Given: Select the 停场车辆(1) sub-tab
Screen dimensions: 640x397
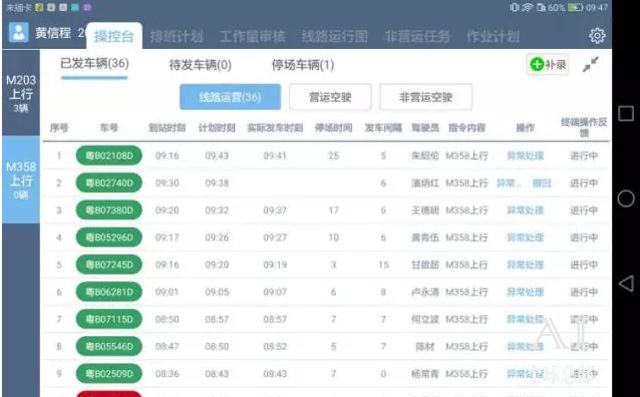Looking at the screenshot, I should coord(303,65).
